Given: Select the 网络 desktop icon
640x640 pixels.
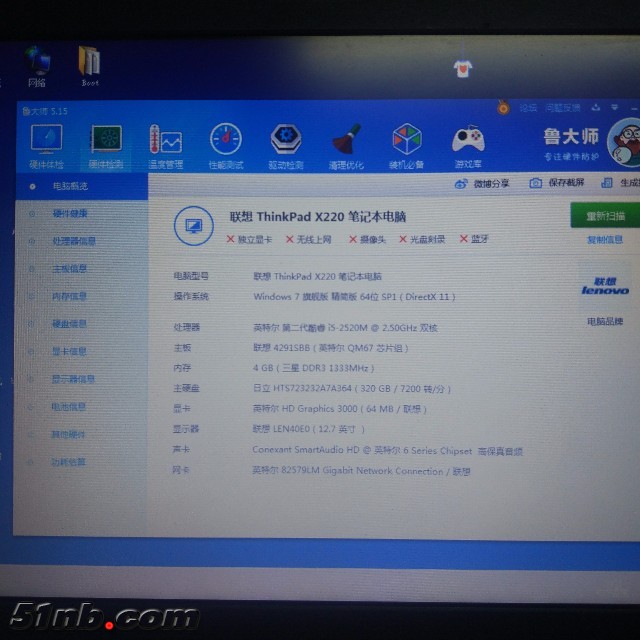Looking at the screenshot, I should (x=37, y=67).
